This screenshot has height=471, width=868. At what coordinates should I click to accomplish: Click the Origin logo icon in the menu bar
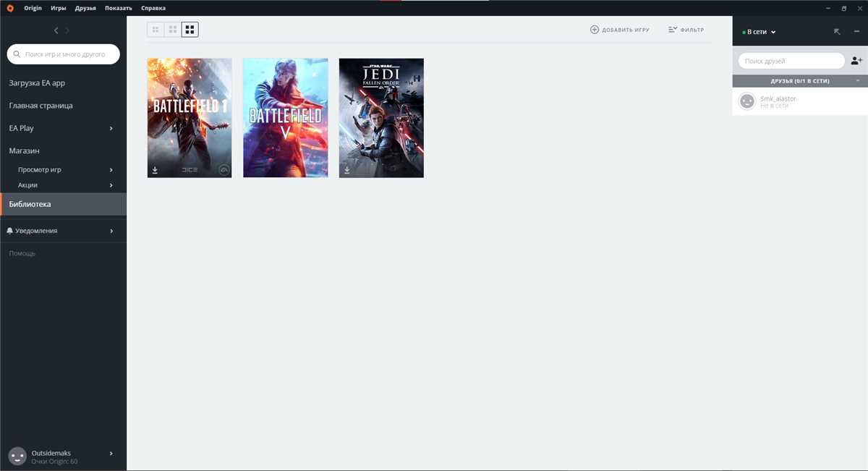click(x=9, y=8)
